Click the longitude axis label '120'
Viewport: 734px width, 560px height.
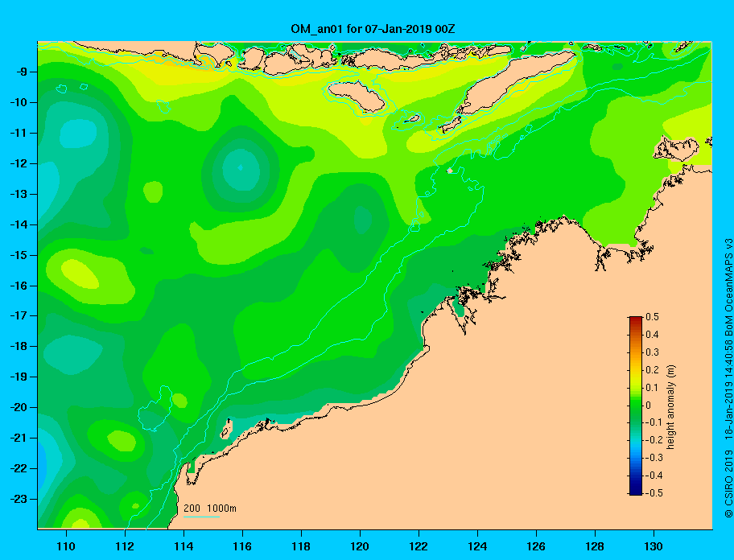(360, 546)
